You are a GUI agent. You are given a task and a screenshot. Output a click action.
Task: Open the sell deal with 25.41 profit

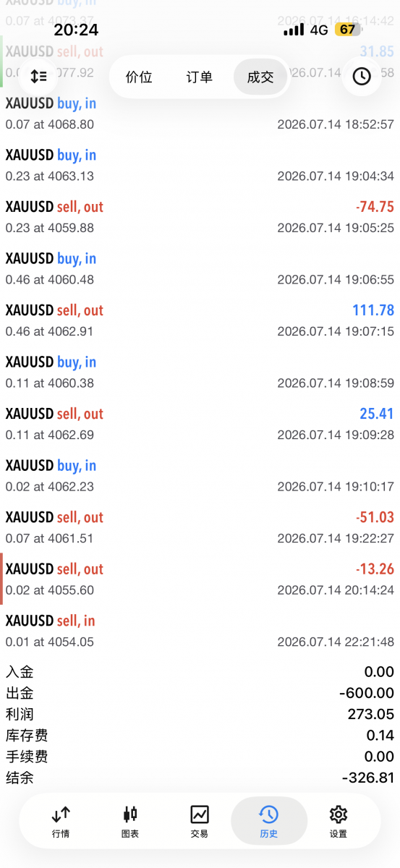(x=200, y=424)
